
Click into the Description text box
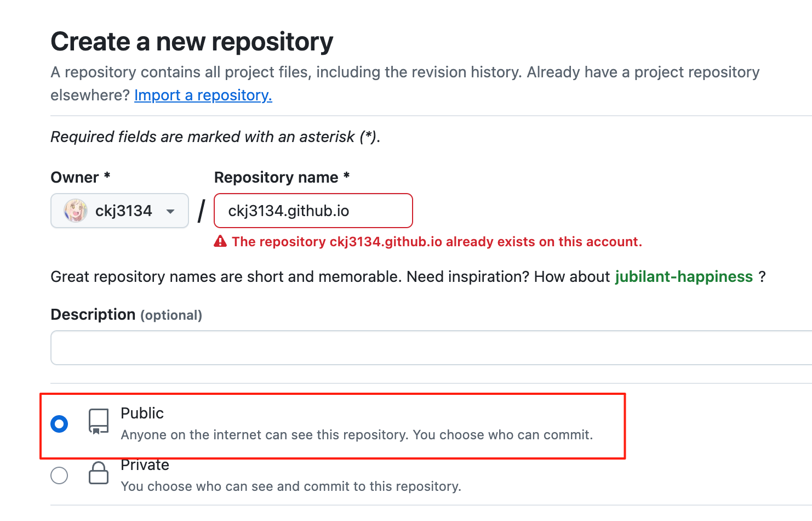(431, 348)
